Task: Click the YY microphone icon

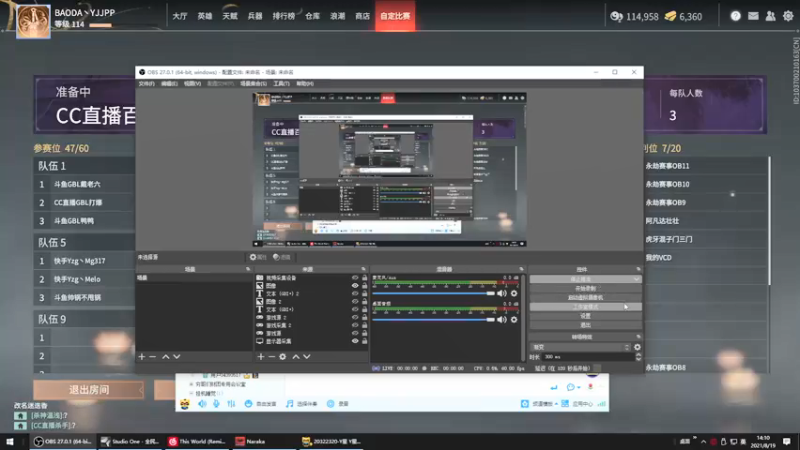Action: [216, 404]
